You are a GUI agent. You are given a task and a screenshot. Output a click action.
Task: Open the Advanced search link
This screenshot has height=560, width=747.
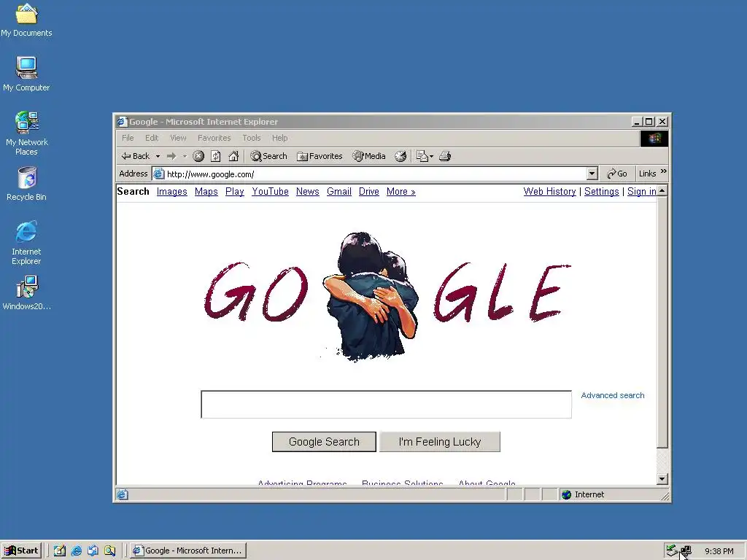pyautogui.click(x=613, y=395)
